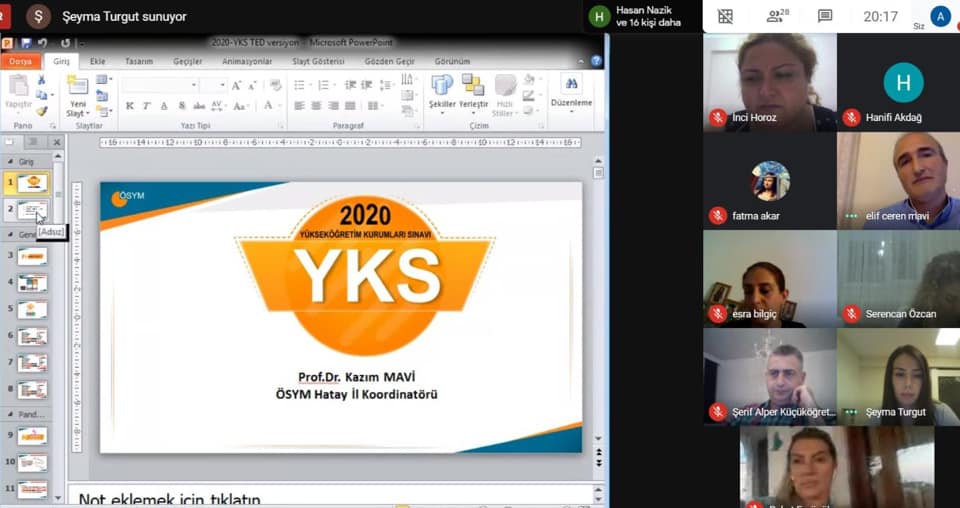Image resolution: width=960 pixels, height=508 pixels.
Task: Show the participants list icon
Action: pyautogui.click(x=776, y=16)
